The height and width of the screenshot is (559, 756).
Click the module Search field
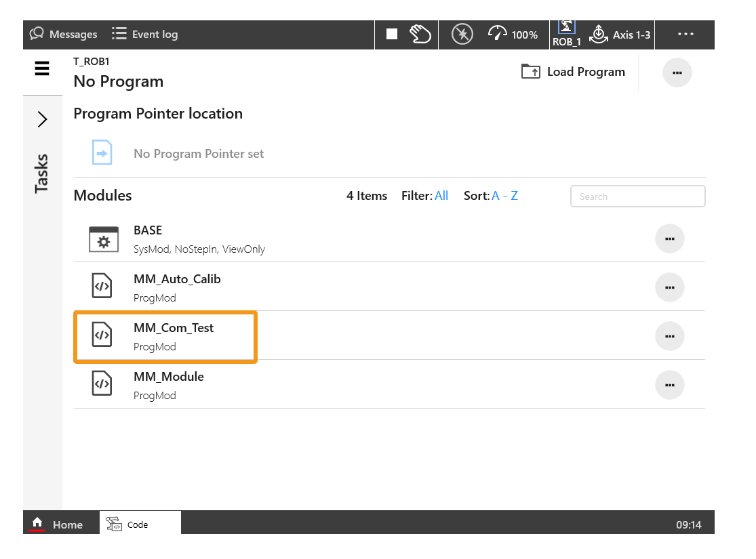pyautogui.click(x=637, y=196)
